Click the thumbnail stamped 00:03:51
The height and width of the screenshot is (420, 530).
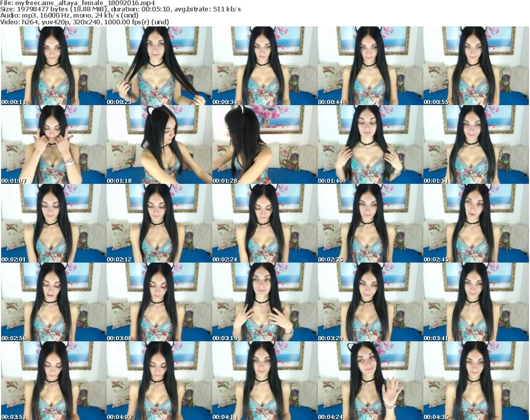pos(54,381)
